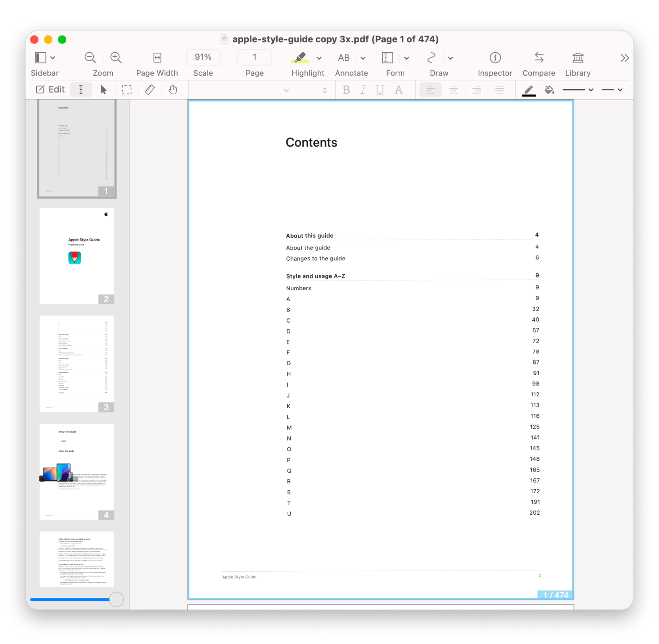Toggle the Sidebar panel icon

pyautogui.click(x=40, y=57)
